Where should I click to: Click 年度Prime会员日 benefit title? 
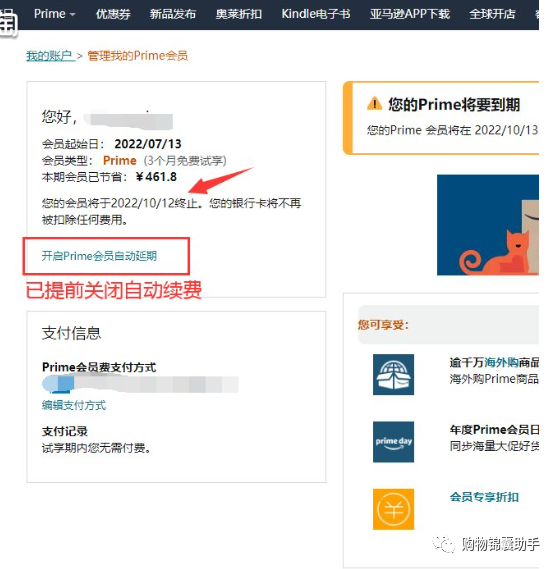point(494,430)
